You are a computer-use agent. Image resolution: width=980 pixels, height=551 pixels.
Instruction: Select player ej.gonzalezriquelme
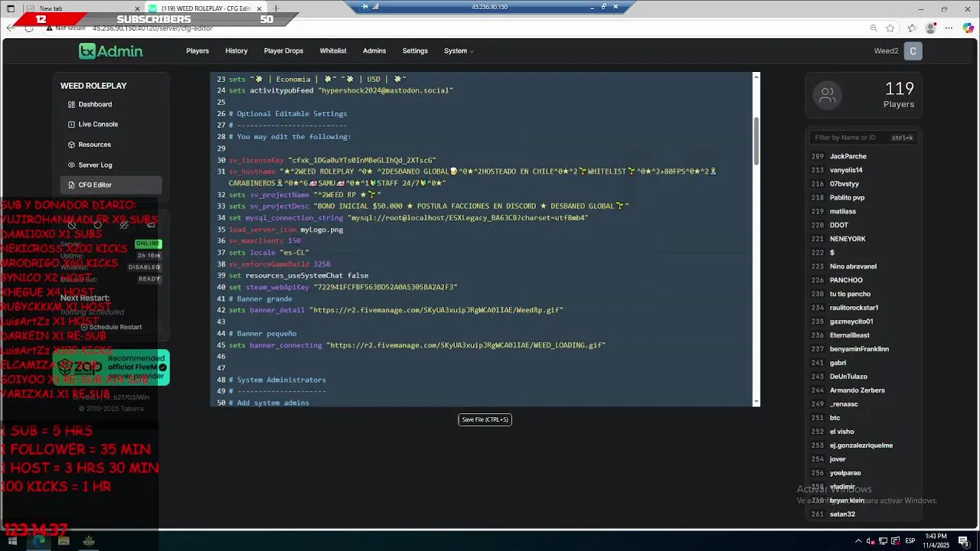coord(863,445)
